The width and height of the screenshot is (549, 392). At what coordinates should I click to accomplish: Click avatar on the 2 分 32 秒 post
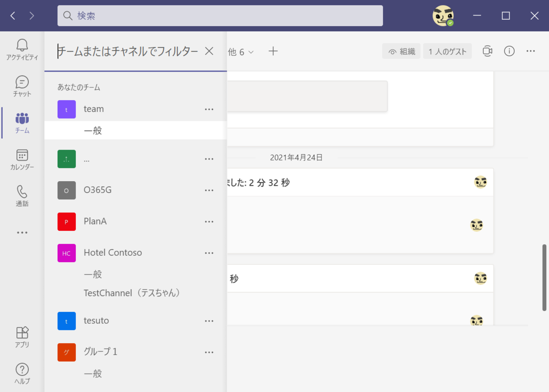[x=480, y=182]
